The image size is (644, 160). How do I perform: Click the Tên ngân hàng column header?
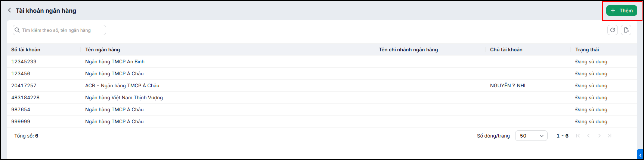click(102, 49)
